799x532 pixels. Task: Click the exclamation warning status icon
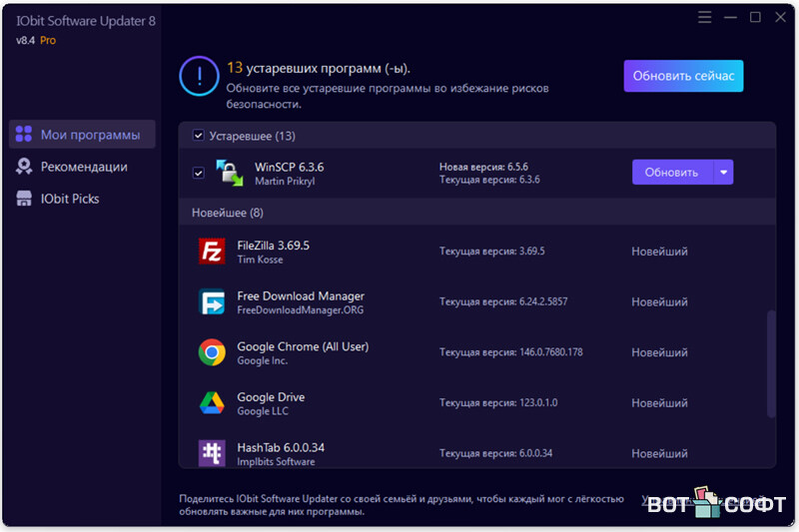click(x=198, y=76)
